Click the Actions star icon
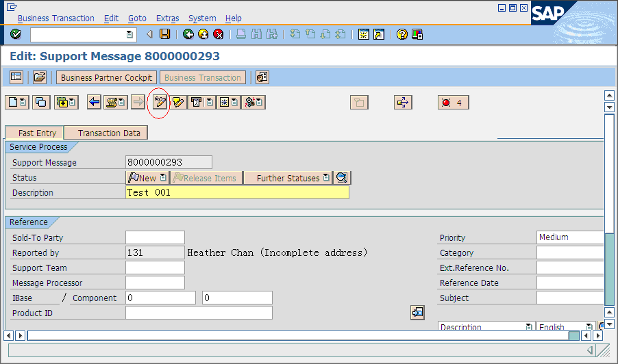618x364 pixels. pos(228,103)
